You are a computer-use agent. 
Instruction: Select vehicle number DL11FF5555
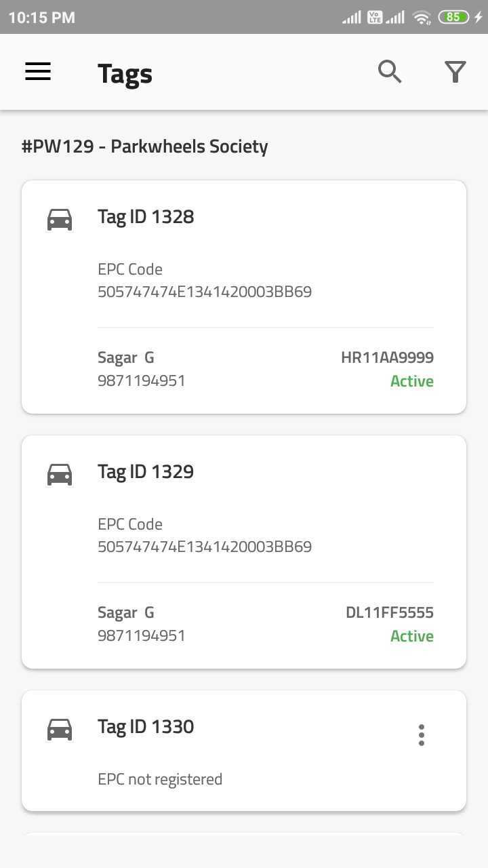tap(389, 612)
